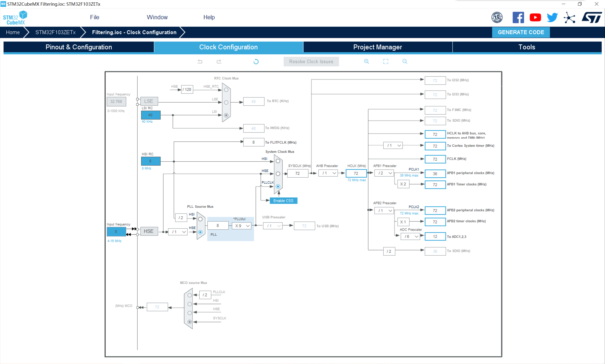Screen dimensions: 605x364
Task: Open the Pinout & Configuration tab
Action: click(x=78, y=47)
